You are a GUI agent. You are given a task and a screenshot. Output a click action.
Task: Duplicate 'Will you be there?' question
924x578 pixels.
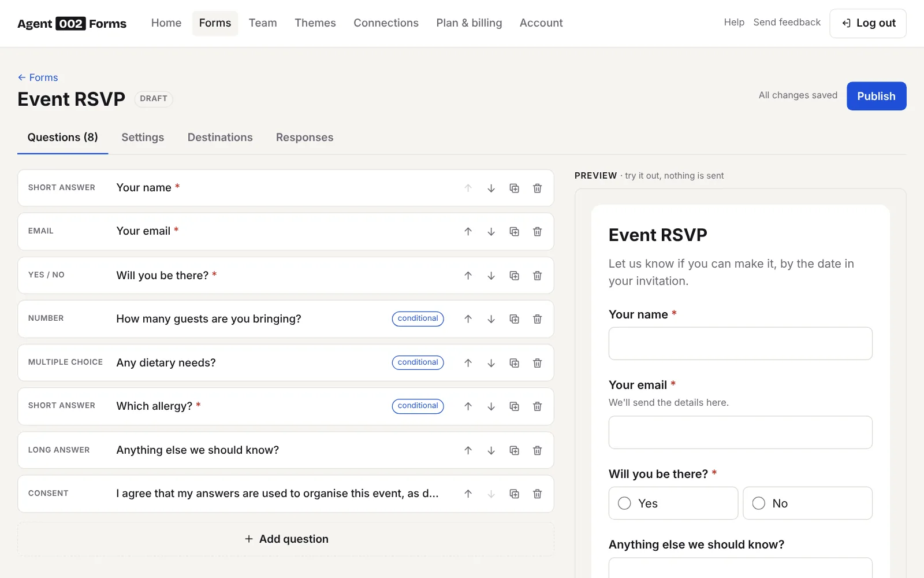[514, 276]
